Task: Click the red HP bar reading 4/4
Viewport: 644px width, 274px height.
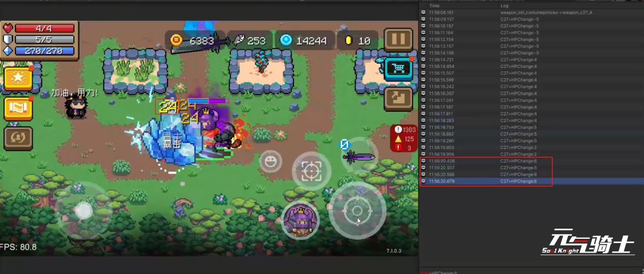Action: (44, 29)
